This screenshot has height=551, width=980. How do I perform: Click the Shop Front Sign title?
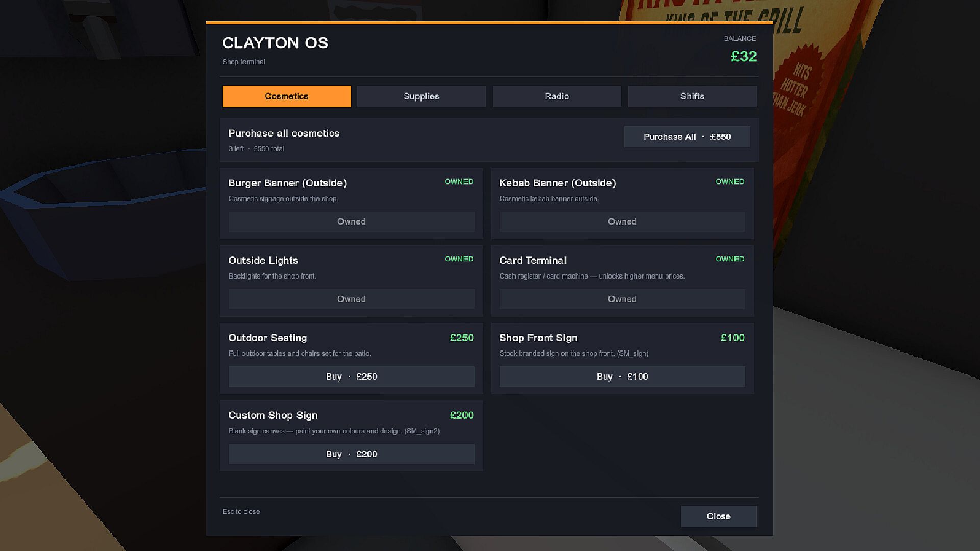[x=538, y=338]
